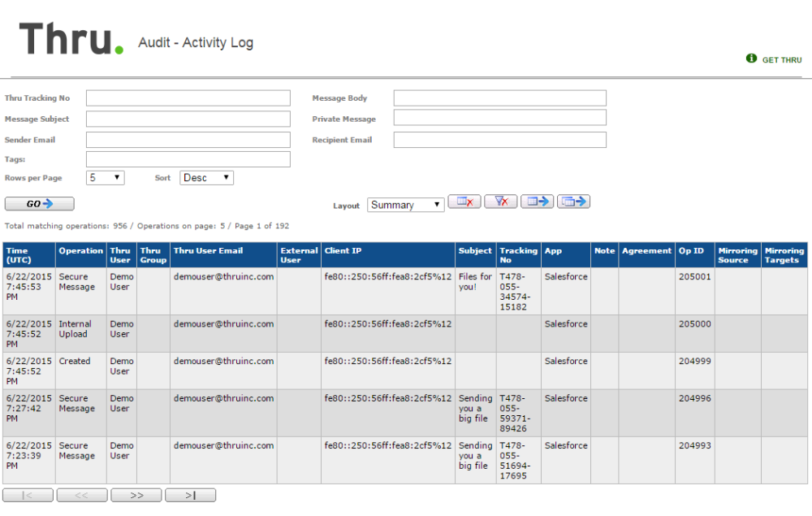Click the Operation column header
This screenshot has width=812, height=516.
(80, 255)
